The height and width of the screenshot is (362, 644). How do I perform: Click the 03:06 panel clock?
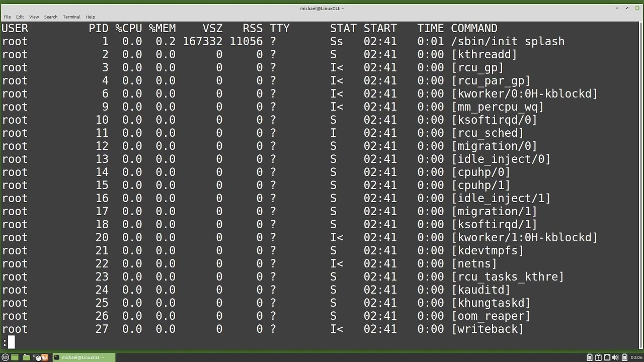[x=636, y=357]
